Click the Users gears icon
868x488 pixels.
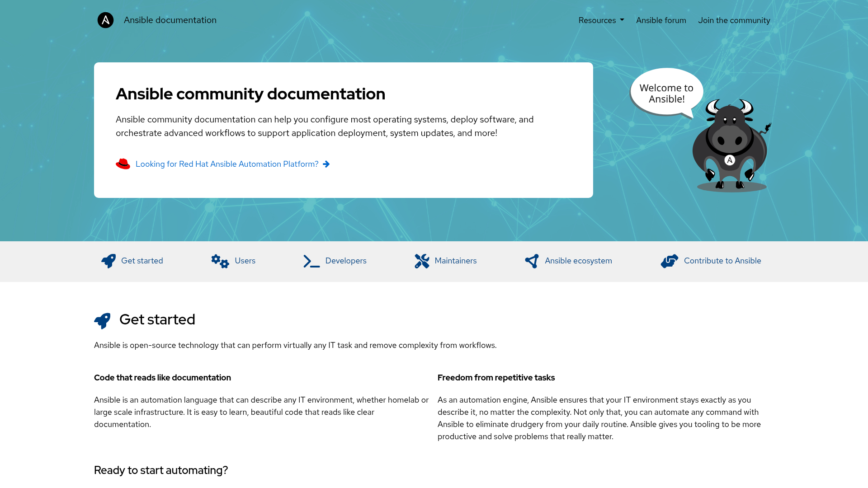220,261
